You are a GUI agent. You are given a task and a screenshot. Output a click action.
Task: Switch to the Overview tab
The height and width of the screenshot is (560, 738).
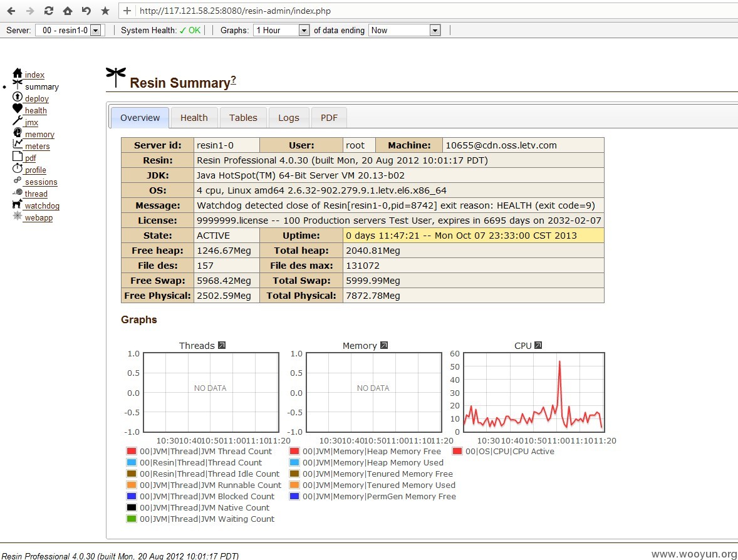pos(140,118)
